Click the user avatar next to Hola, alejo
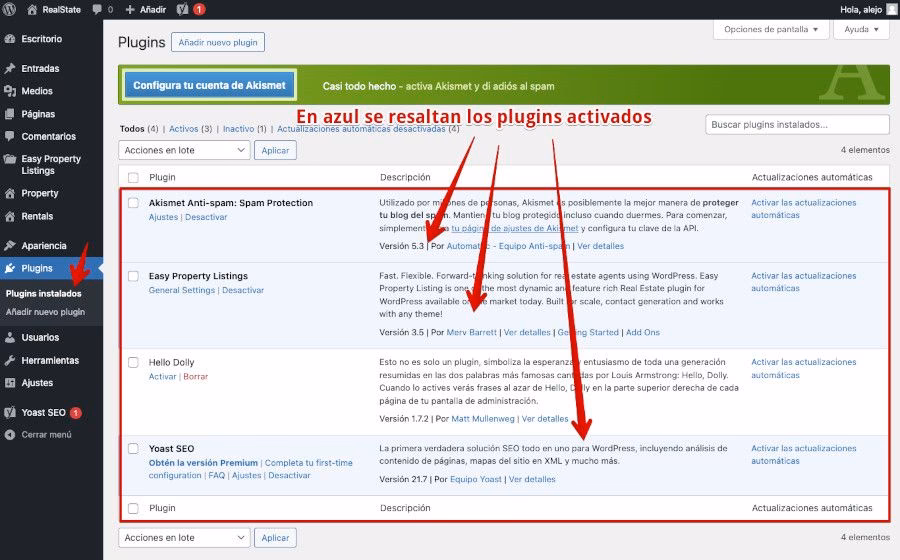This screenshot has height=560, width=900. pos(891,9)
